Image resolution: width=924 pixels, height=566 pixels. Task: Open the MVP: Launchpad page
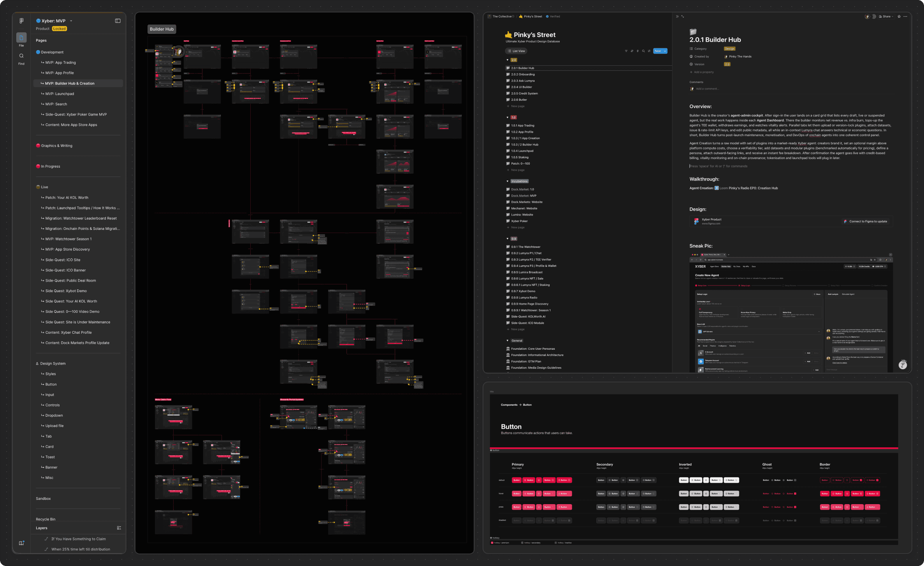tap(60, 94)
